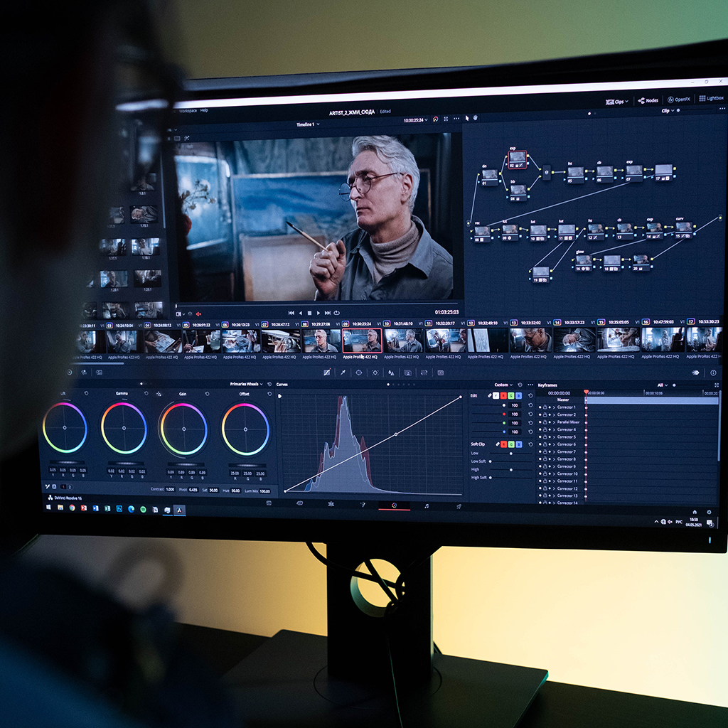The width and height of the screenshot is (728, 728).
Task: Reset the Gamma color wheel
Action: click(x=146, y=393)
